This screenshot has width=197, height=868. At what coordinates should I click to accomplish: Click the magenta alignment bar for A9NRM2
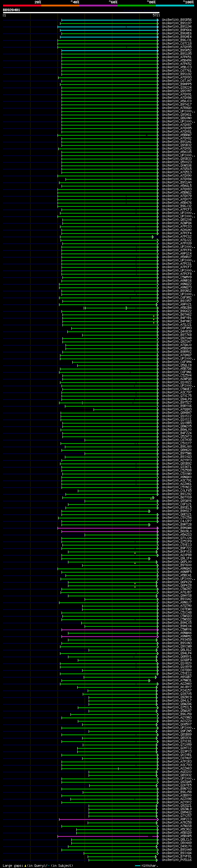tap(110, 636)
